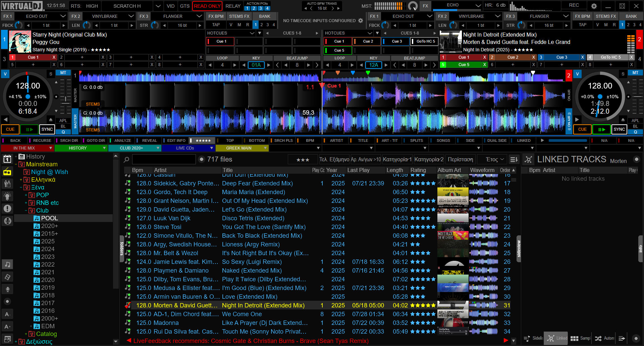Click the yellow radio sidebar icon
Viewport: 644px width, 346px height.
tap(7, 172)
